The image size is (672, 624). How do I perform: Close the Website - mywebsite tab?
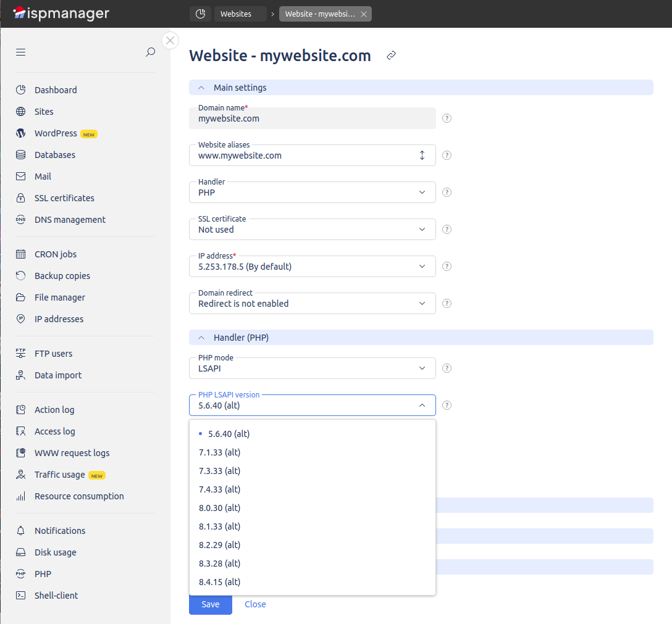pos(364,14)
